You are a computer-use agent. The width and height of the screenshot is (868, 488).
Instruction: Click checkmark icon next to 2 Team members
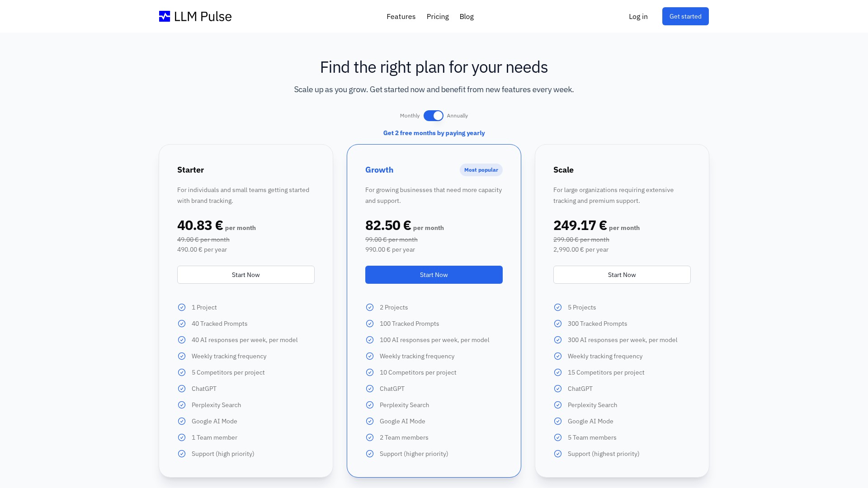(x=370, y=437)
